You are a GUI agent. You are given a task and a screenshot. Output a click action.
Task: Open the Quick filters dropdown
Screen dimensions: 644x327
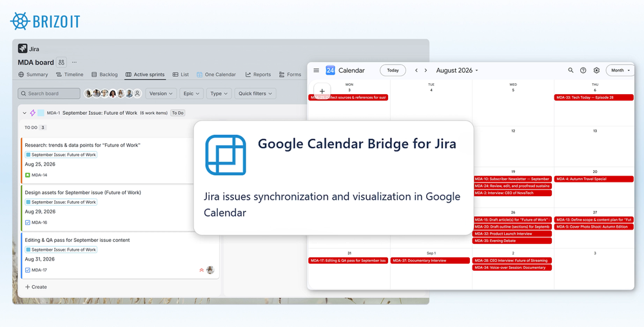click(x=255, y=94)
